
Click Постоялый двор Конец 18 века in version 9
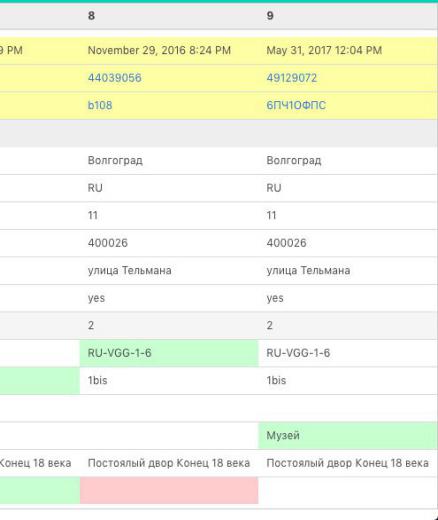point(347,463)
